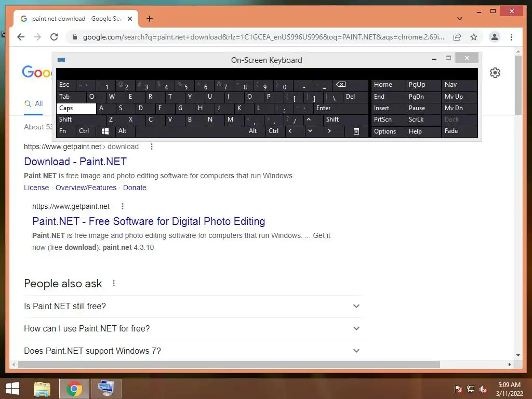Click the Tab key on On-Screen Keyboard

tap(71, 97)
